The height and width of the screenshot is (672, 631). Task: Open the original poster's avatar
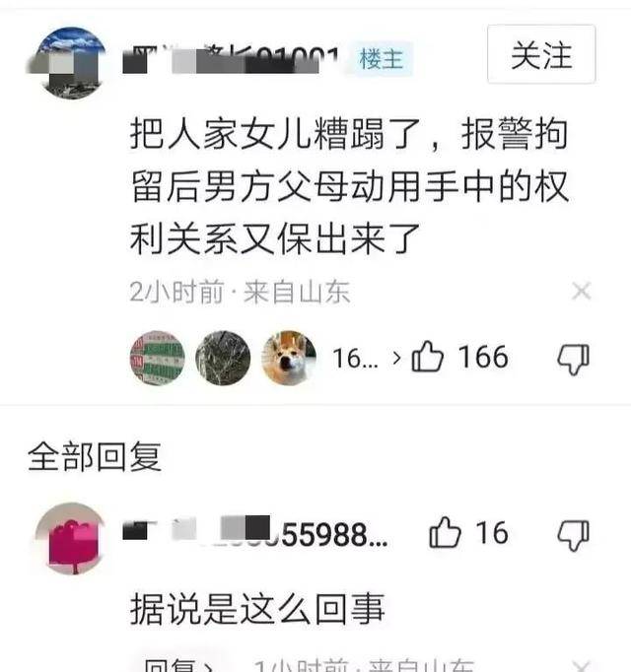[70, 63]
